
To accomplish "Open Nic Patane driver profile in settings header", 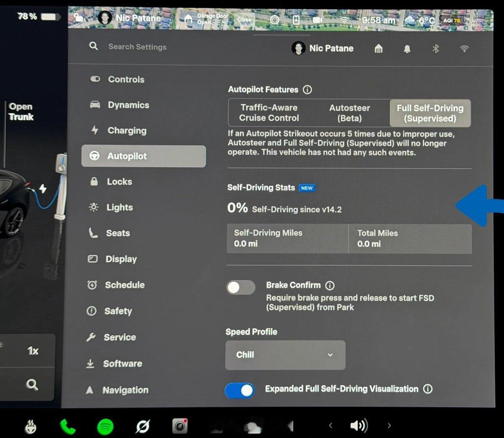I will [x=323, y=48].
